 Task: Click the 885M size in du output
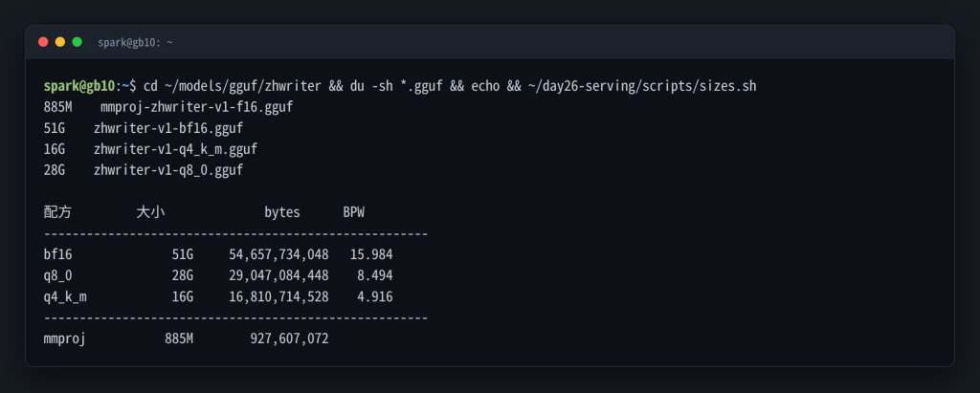pyautogui.click(x=57, y=107)
